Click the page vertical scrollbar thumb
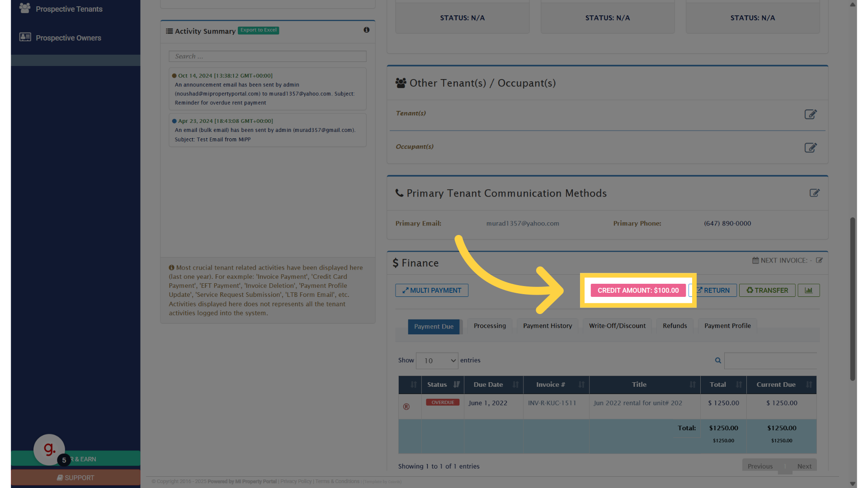The width and height of the screenshot is (868, 488). click(853, 299)
